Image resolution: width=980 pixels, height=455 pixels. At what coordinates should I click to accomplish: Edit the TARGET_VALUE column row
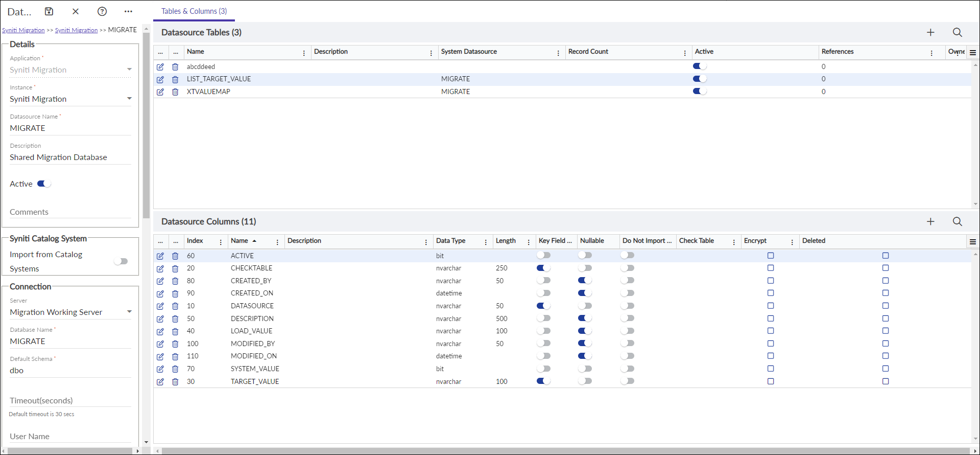click(x=160, y=382)
